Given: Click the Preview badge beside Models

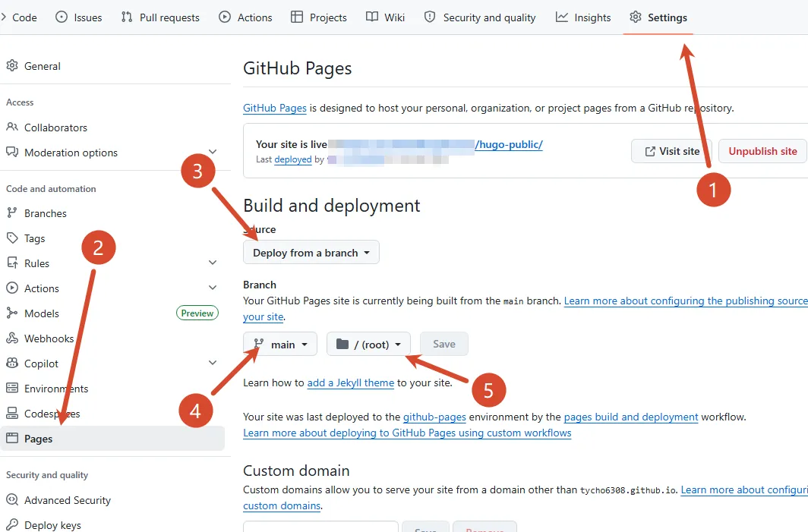Looking at the screenshot, I should [197, 313].
